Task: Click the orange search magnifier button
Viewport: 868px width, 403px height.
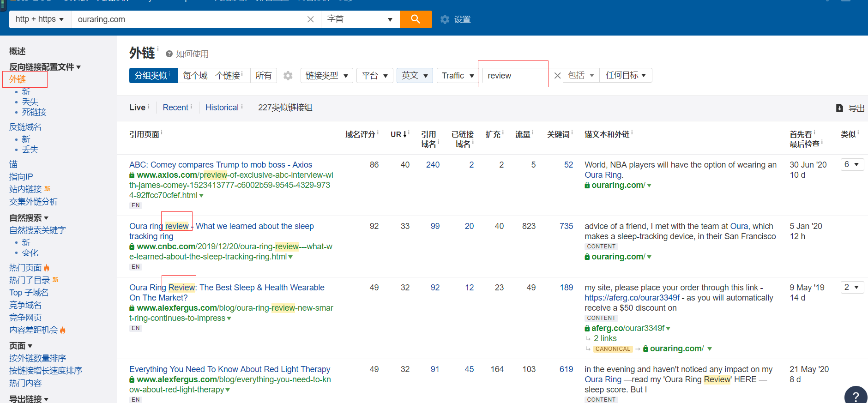Action: 416,19
